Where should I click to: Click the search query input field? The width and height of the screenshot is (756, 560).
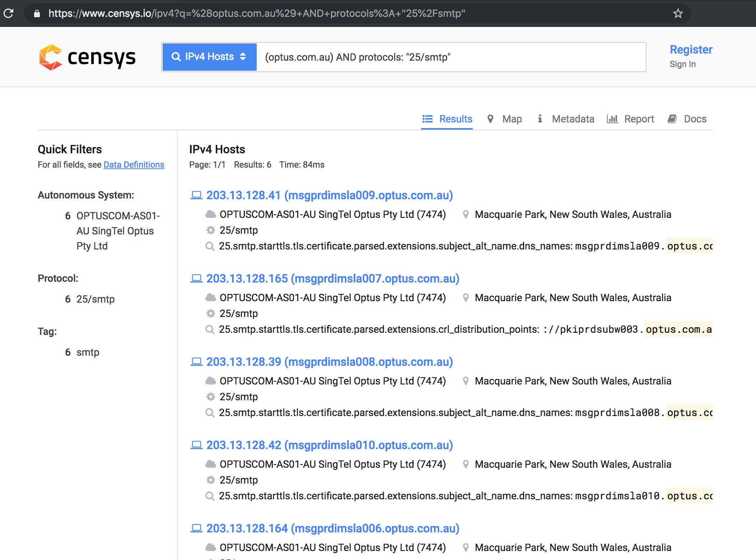point(451,57)
